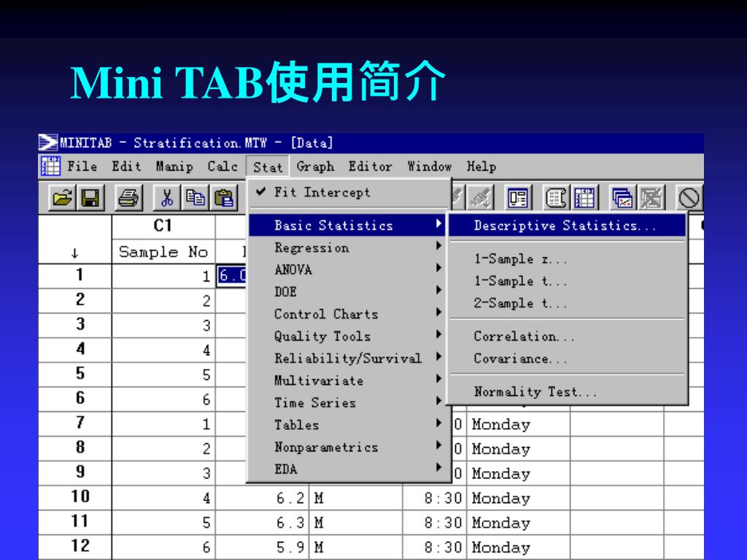Click the MINITAB logo in title bar

[47, 142]
